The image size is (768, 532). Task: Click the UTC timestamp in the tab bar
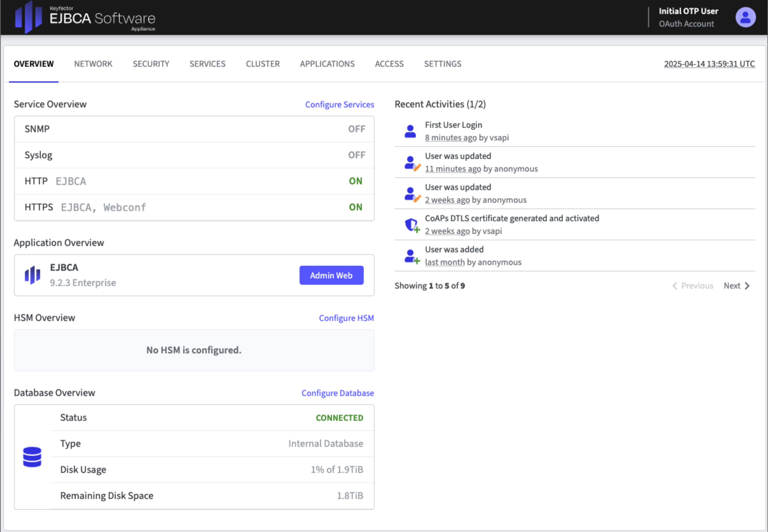click(x=709, y=64)
